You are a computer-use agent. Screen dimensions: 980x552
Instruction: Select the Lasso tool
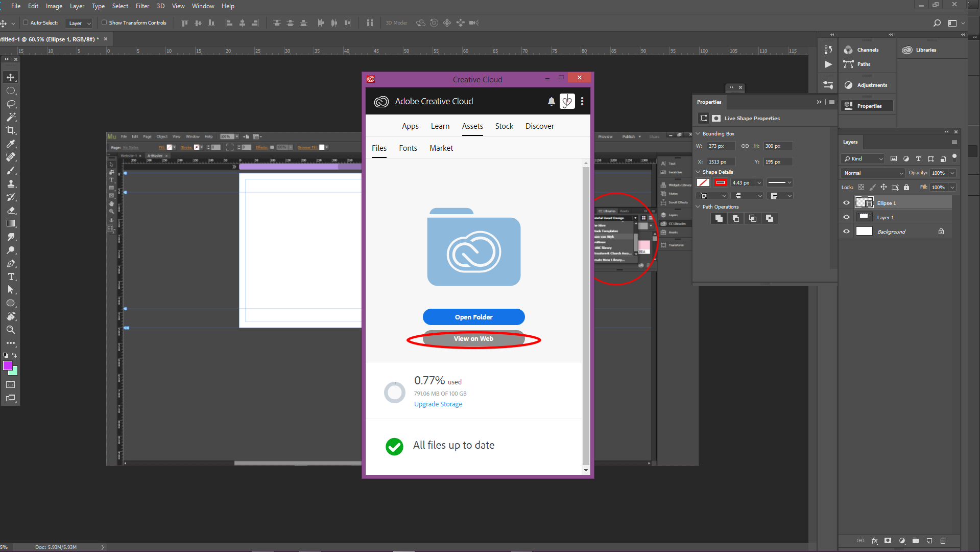click(10, 104)
